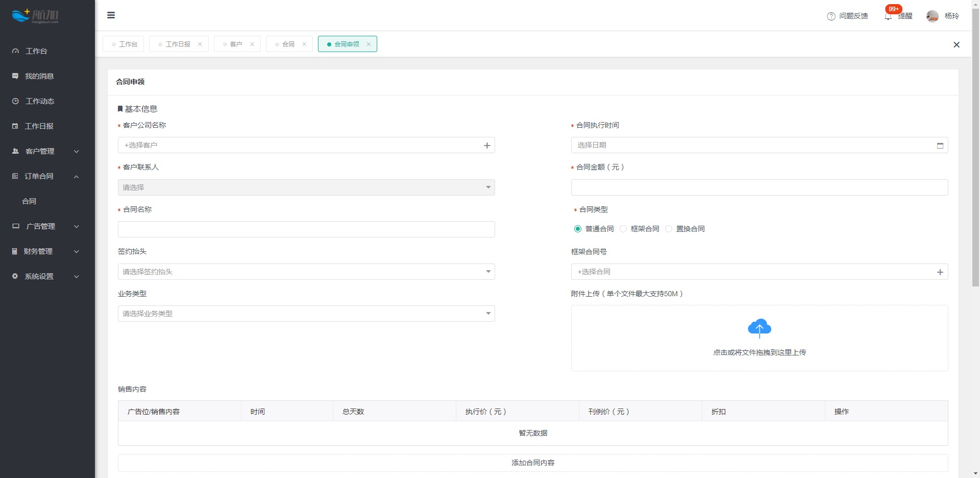Click the 工作台 sidebar icon
This screenshot has height=478, width=980.
15,51
